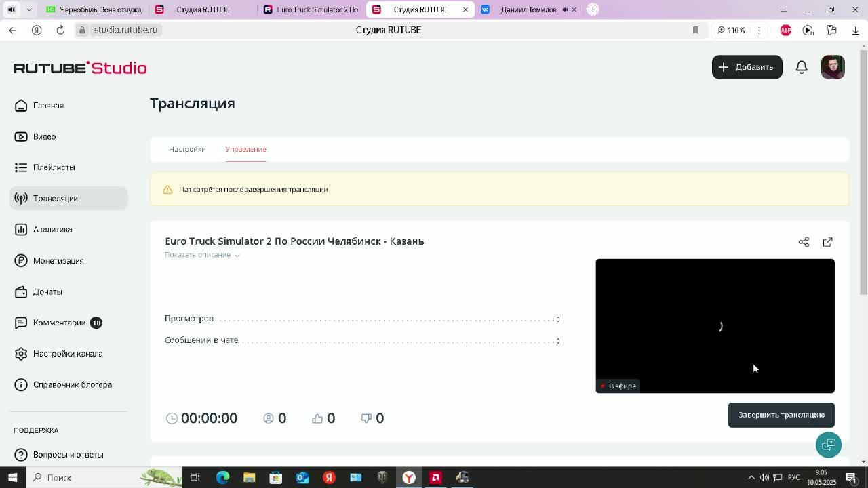This screenshot has height=488, width=868.
Task: Click the RUTUBE Studio logo
Action: pos(80,68)
